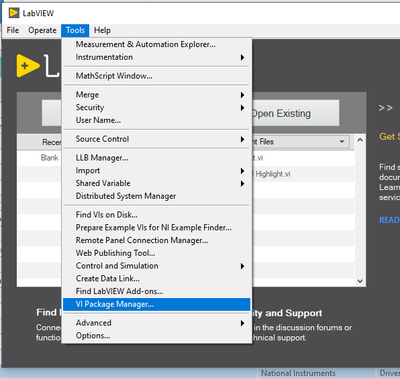Viewport: 400px width, 378px height.
Task: Open the File menu
Action: coord(13,30)
